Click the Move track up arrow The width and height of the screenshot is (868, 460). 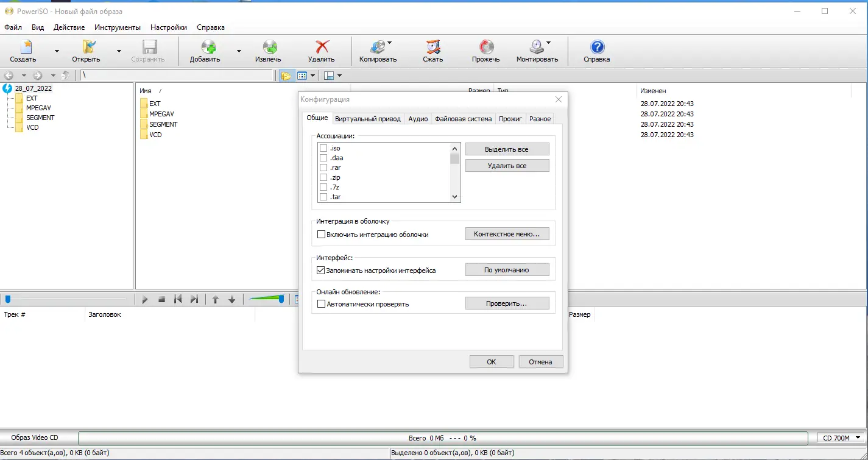point(215,299)
